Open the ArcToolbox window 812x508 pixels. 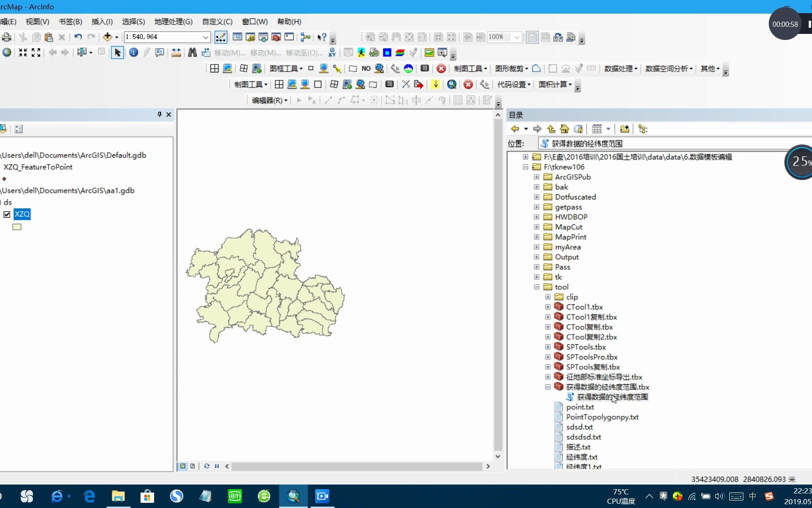coord(276,37)
